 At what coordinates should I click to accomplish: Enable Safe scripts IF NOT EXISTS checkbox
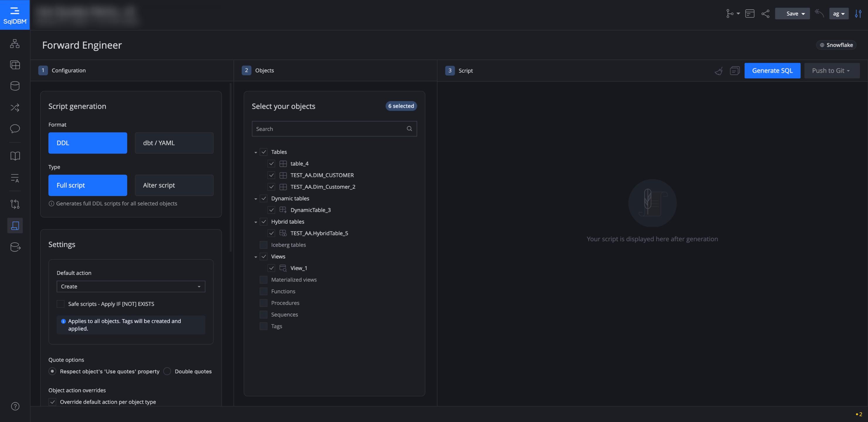coord(61,304)
